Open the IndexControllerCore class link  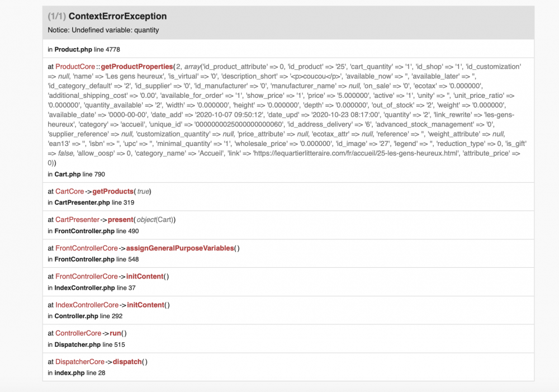87,305
